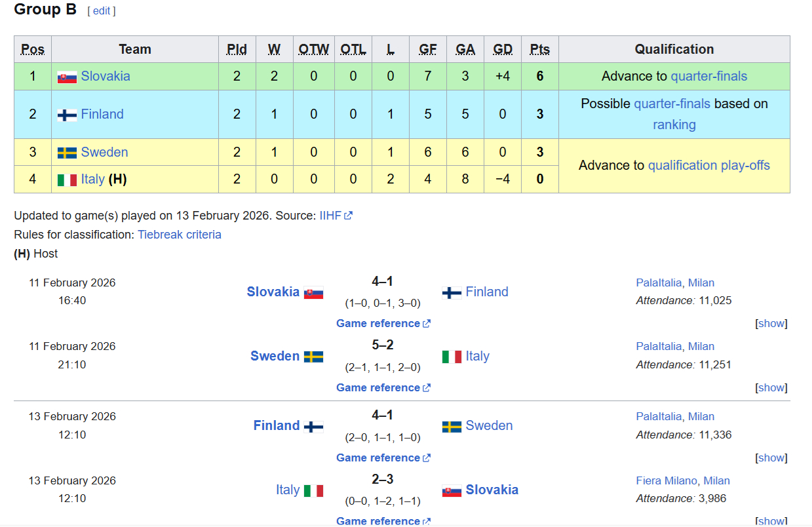Expand details of Slovakia vs Finland game
This screenshot has height=527, width=812.
point(771,323)
